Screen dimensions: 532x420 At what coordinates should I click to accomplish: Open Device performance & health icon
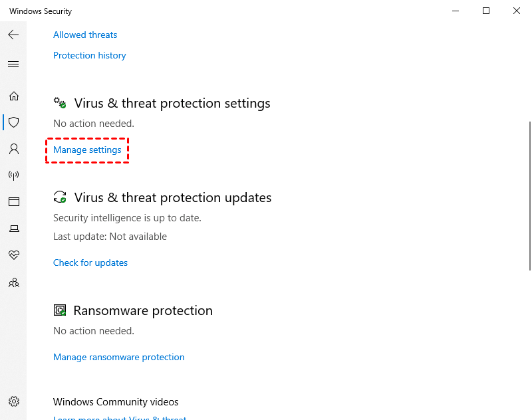(x=13, y=255)
